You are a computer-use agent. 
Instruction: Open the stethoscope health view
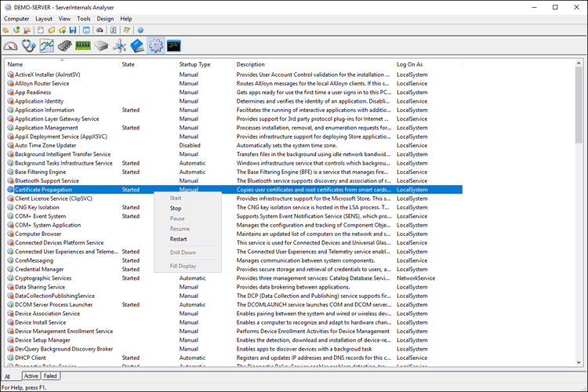coord(28,45)
